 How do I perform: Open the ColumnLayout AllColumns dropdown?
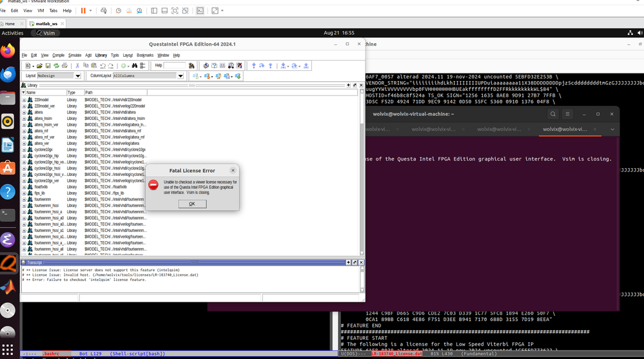click(x=181, y=76)
